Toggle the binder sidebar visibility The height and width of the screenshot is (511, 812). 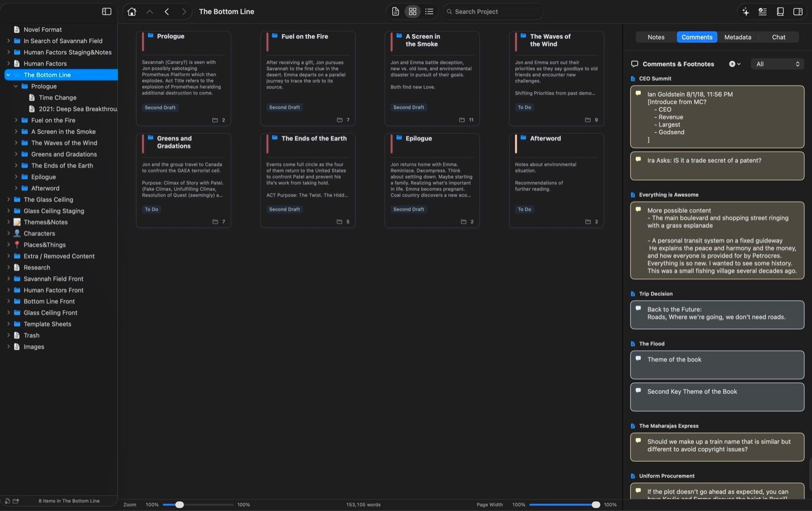(106, 11)
